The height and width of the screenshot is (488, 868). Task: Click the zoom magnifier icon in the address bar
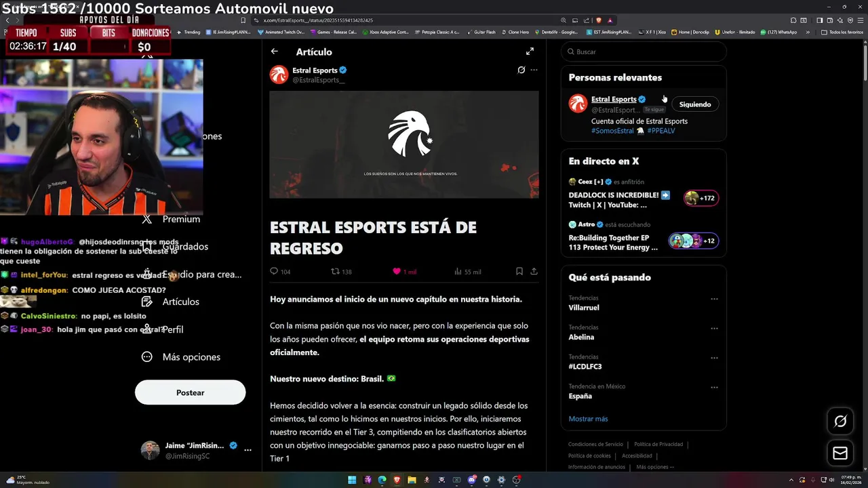pos(563,20)
